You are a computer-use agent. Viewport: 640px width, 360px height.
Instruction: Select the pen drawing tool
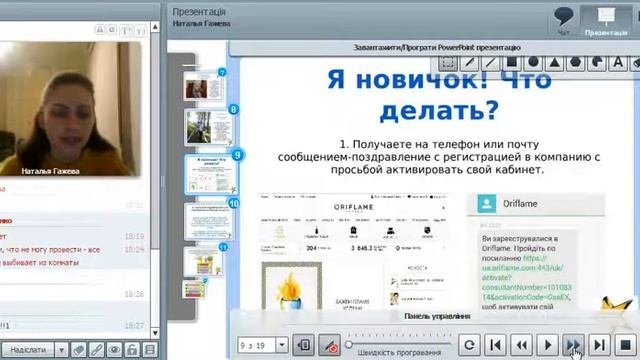469,63
